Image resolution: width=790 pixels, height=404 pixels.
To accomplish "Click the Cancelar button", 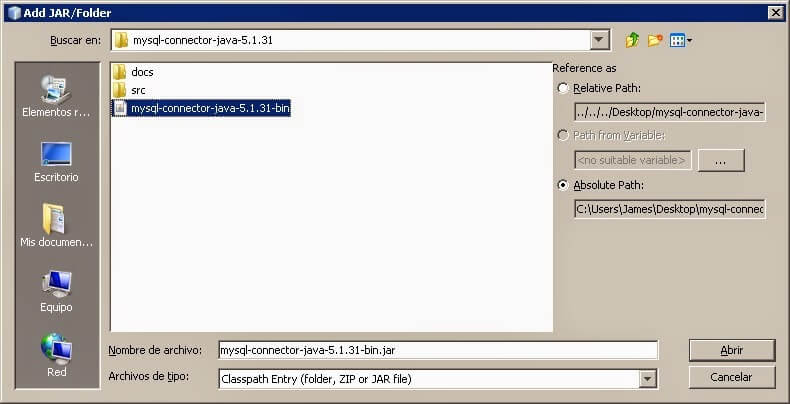I will coord(732,377).
